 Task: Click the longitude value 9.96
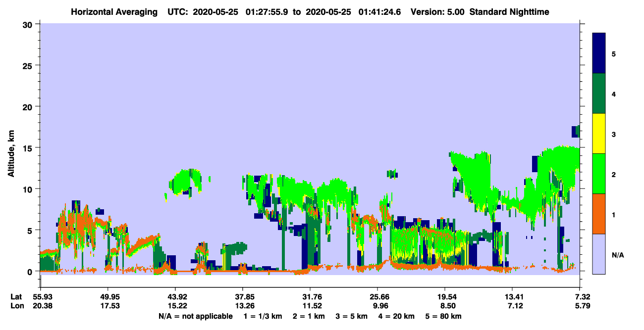pyautogui.click(x=379, y=306)
